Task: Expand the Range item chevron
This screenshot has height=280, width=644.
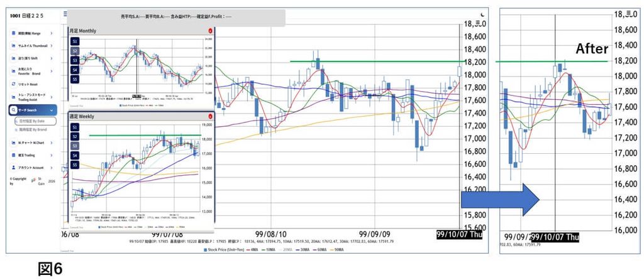Action: (52, 33)
